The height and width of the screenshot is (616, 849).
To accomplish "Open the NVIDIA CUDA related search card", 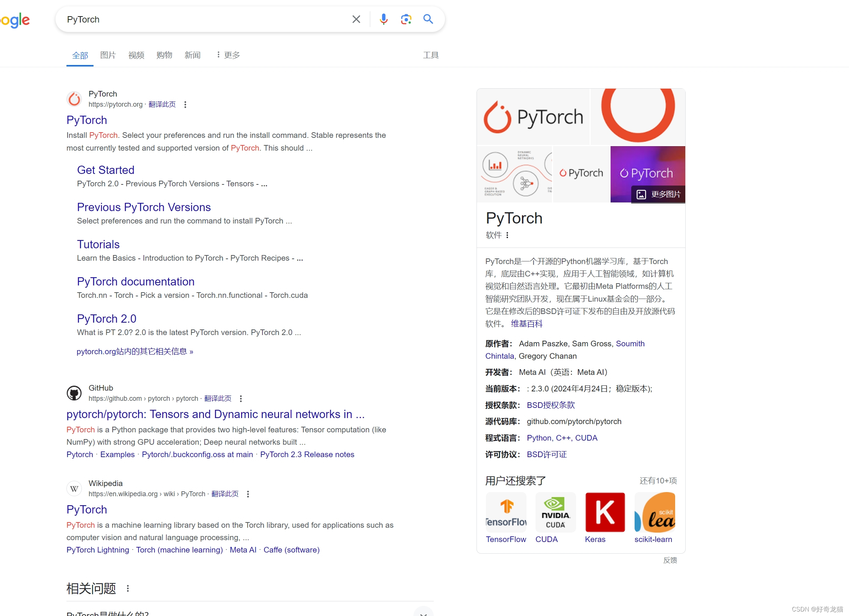I will (555, 518).
